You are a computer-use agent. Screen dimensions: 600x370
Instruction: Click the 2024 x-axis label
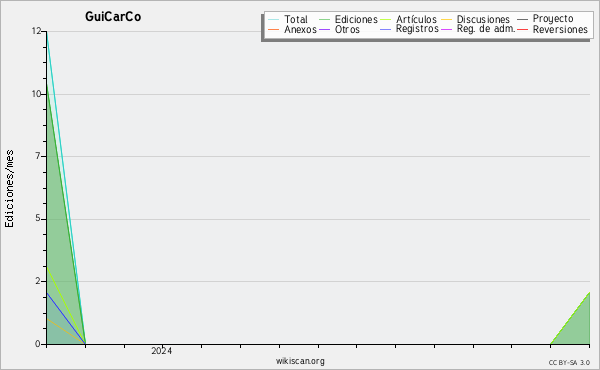[161, 351]
